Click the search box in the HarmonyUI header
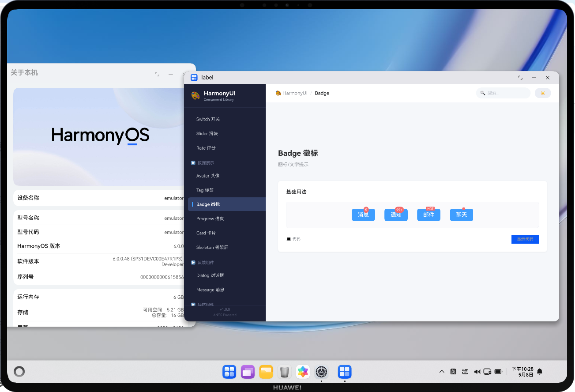 point(503,93)
